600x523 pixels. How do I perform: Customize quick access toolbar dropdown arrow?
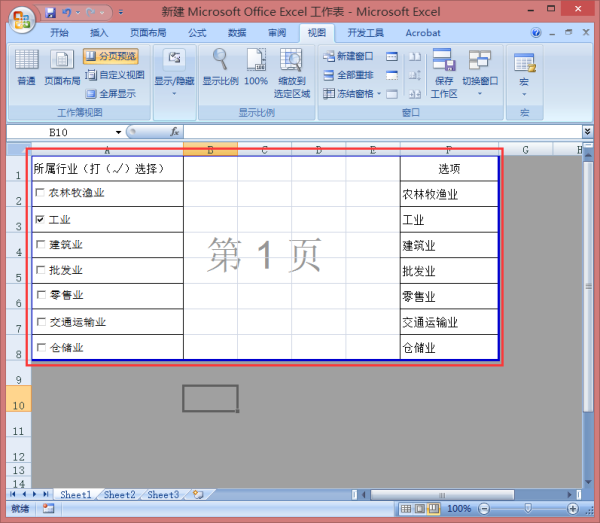(x=121, y=13)
